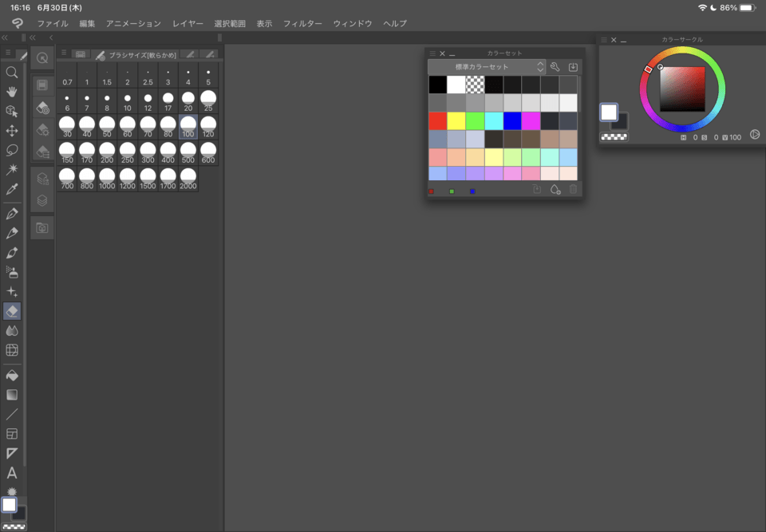This screenshot has width=766, height=532.
Task: Select the Ruler triangle tool
Action: (12, 453)
